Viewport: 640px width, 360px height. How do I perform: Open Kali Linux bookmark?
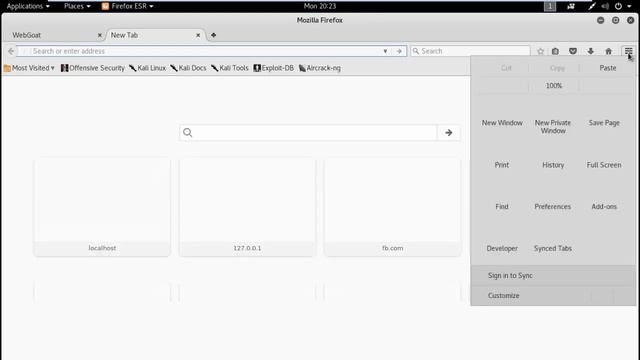pos(147,68)
